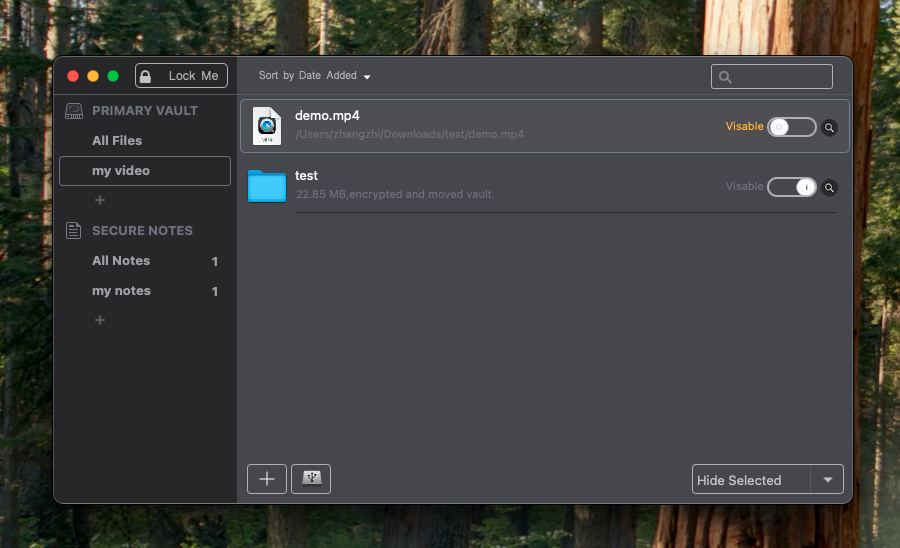Click into the search input field

click(772, 76)
